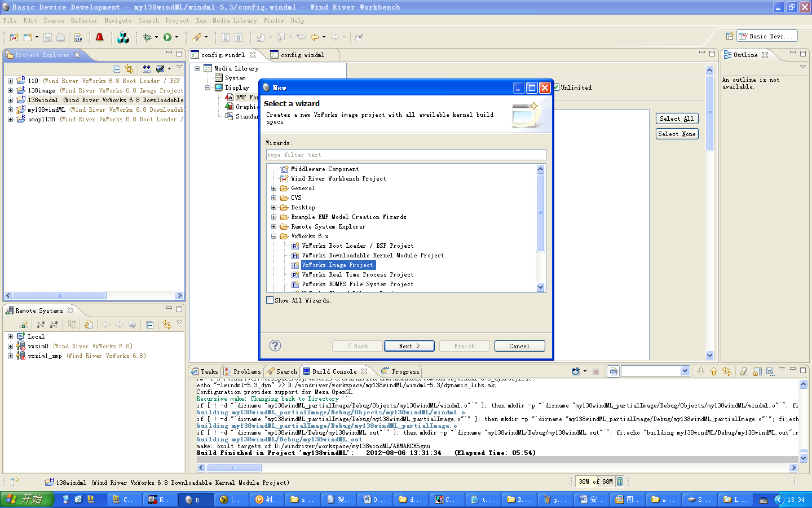Select Wind River Workbench Project wizard entry

coord(338,179)
